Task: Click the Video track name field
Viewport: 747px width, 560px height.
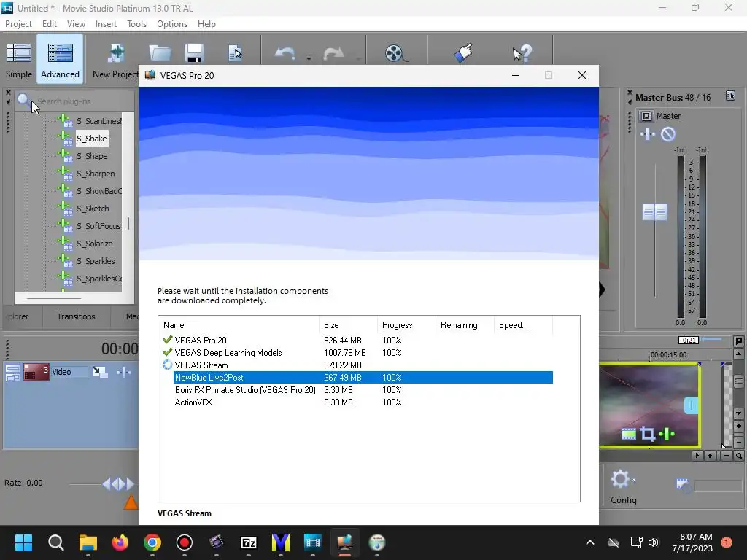Action: tap(69, 372)
